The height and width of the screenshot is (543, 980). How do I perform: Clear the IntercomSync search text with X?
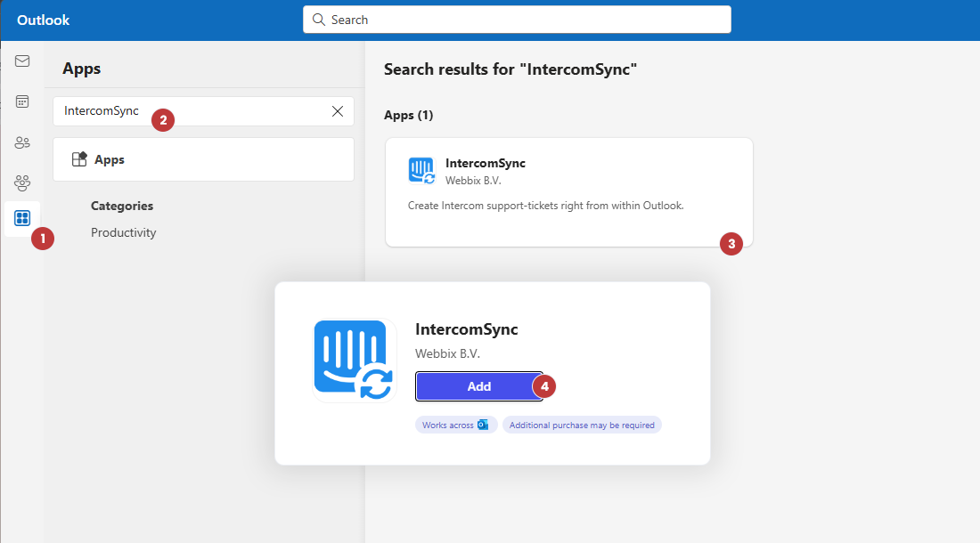coord(338,111)
